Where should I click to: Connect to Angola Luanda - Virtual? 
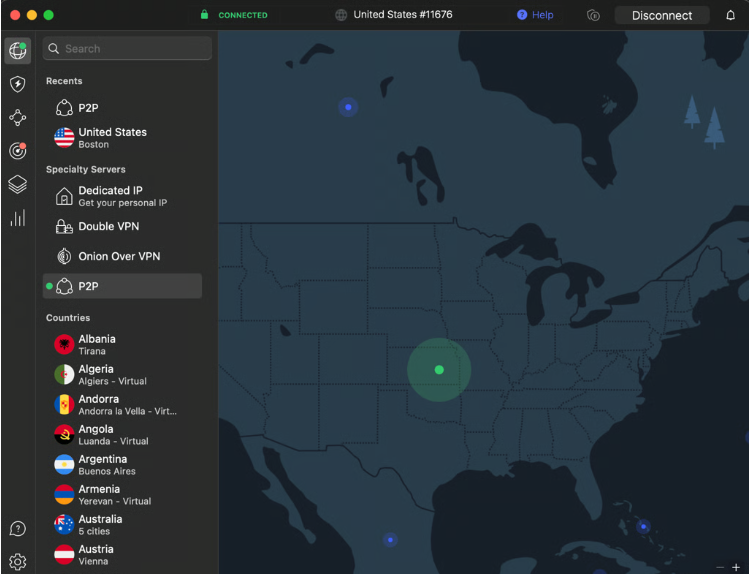pyautogui.click(x=122, y=435)
